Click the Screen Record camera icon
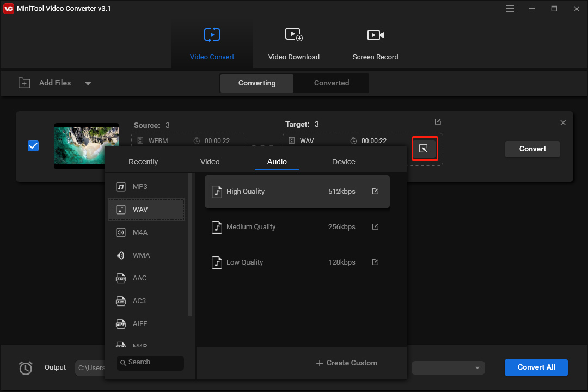The width and height of the screenshot is (588, 392). [375, 35]
